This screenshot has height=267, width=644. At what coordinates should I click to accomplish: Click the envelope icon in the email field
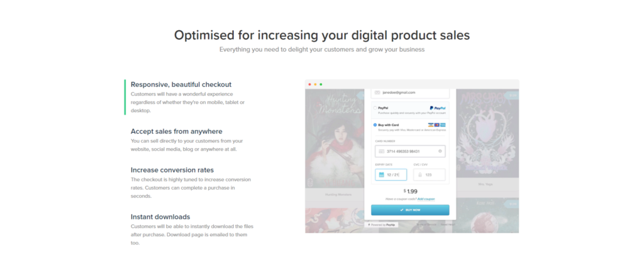click(377, 93)
